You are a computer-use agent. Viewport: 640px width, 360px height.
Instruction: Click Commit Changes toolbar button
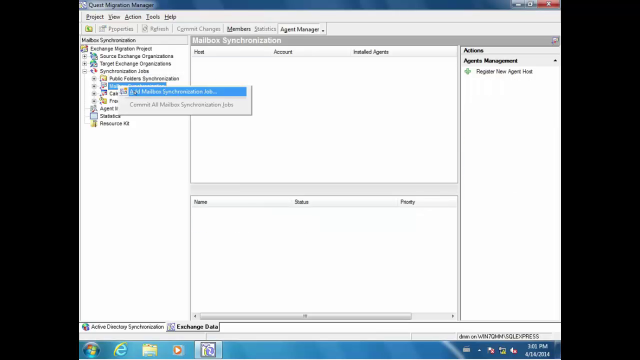(x=198, y=29)
